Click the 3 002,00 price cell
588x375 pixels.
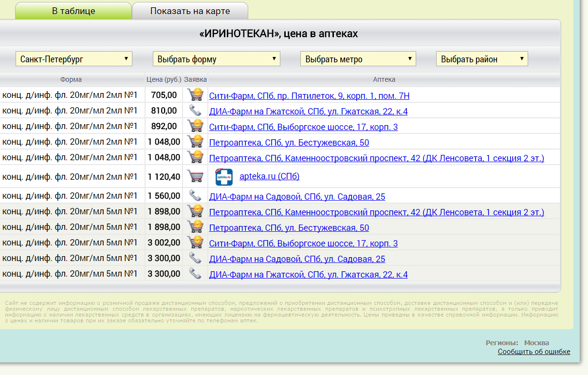tap(164, 243)
